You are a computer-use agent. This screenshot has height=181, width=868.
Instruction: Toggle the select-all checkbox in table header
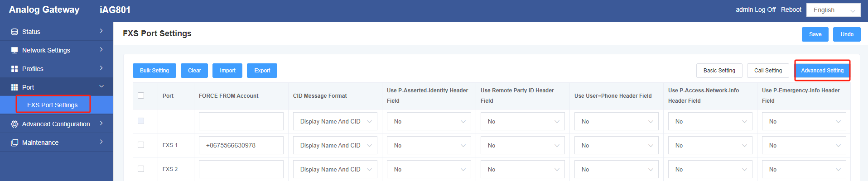(141, 95)
